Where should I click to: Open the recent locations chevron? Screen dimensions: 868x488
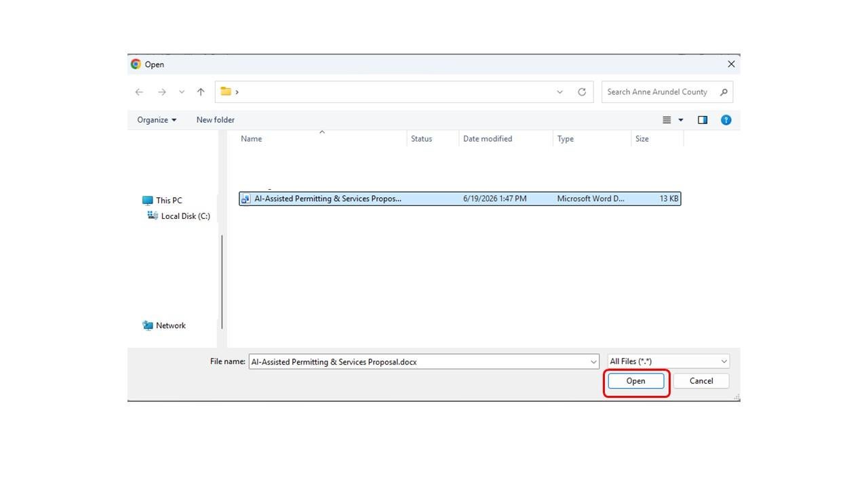pos(182,92)
